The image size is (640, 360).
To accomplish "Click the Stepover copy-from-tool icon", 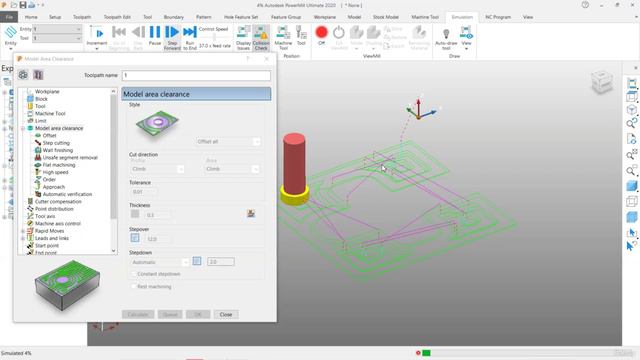I will pos(135,238).
